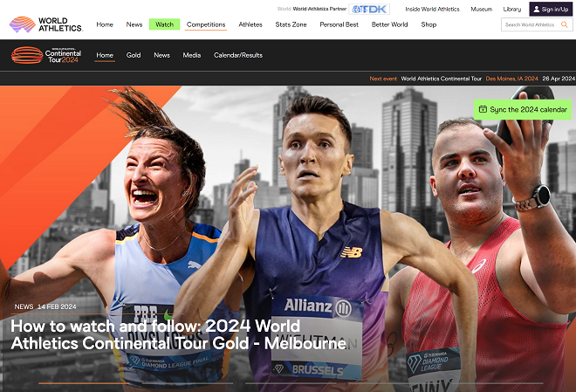Image resolution: width=576 pixels, height=392 pixels.
Task: Click the TDK partner logo
Action: coord(369,10)
